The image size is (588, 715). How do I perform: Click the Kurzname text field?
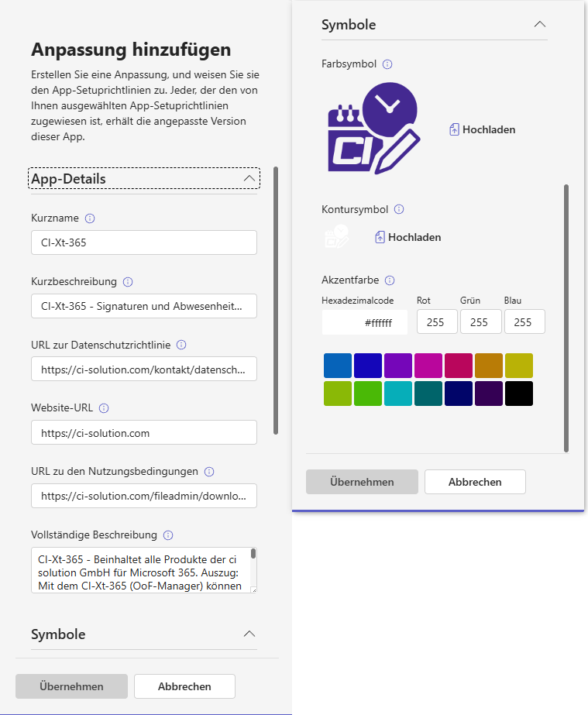pos(144,242)
